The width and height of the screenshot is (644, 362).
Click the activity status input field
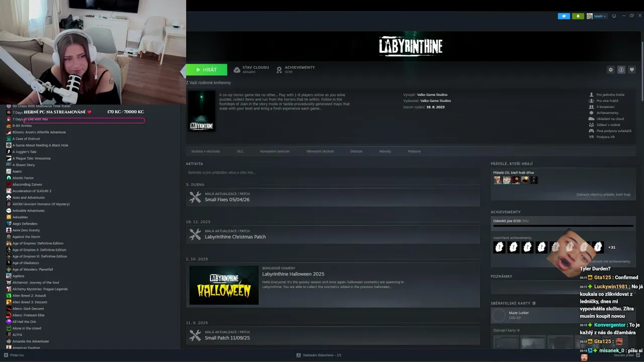pyautogui.click(x=333, y=172)
